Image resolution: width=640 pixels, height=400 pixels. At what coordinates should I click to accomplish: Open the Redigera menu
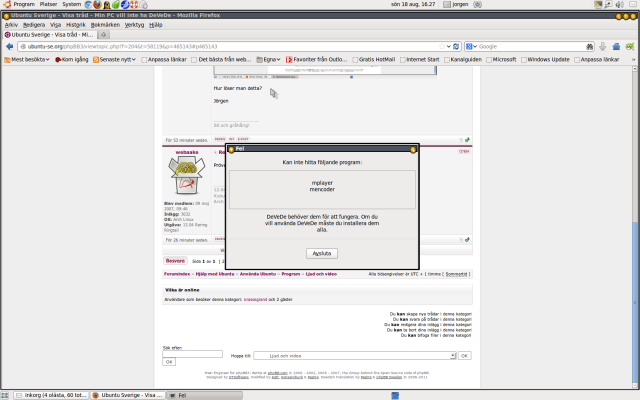(x=34, y=25)
